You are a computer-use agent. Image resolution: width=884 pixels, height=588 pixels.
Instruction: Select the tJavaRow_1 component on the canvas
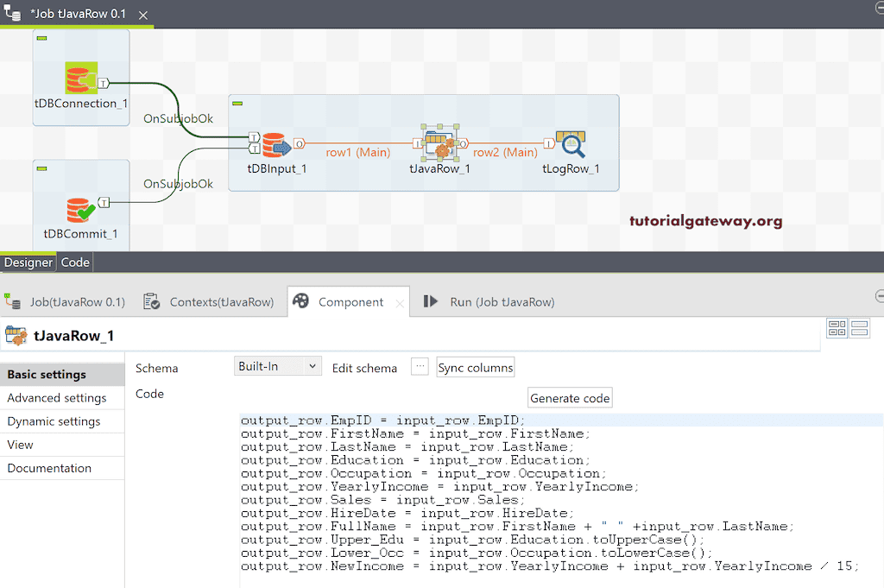point(439,144)
